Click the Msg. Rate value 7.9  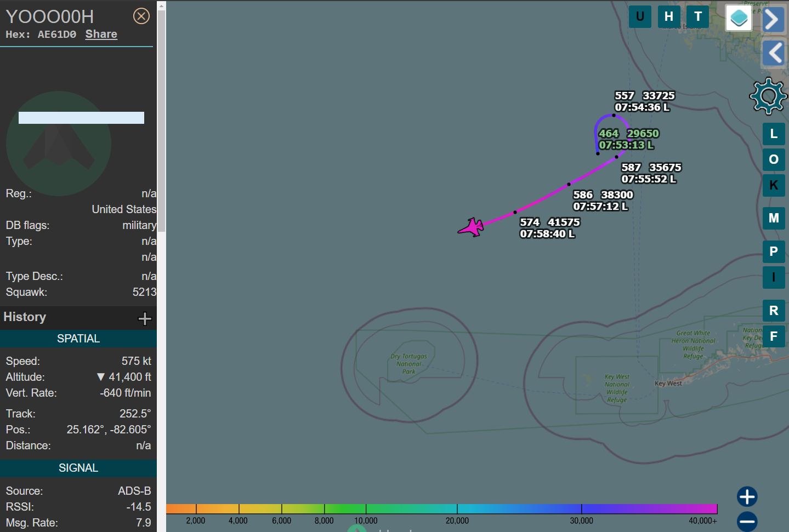(x=144, y=523)
